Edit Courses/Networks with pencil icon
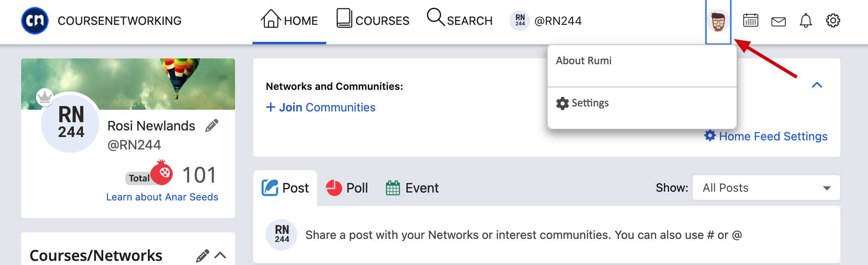Screen dimensions: 868x265 [202, 256]
